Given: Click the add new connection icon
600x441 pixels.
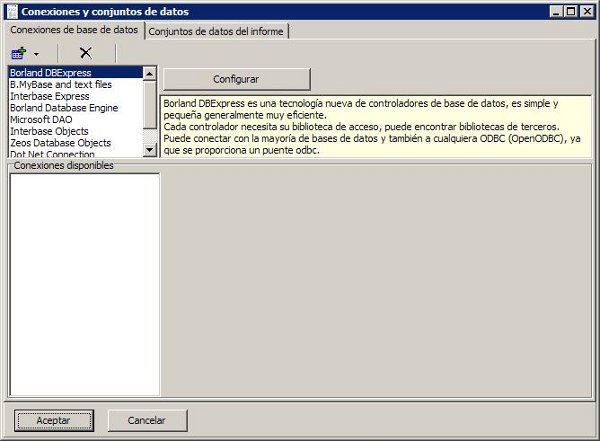Looking at the screenshot, I should pos(19,53).
